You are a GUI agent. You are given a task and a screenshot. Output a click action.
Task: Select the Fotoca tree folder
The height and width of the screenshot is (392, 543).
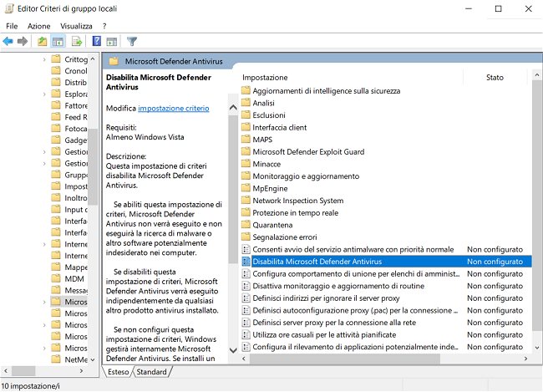pyautogui.click(x=69, y=129)
